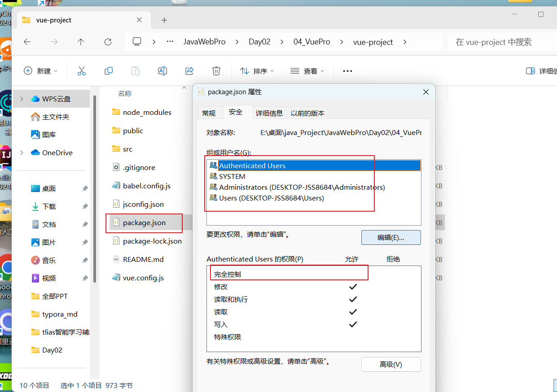Click the Share icon in the toolbar
The width and height of the screenshot is (557, 392).
tap(189, 70)
